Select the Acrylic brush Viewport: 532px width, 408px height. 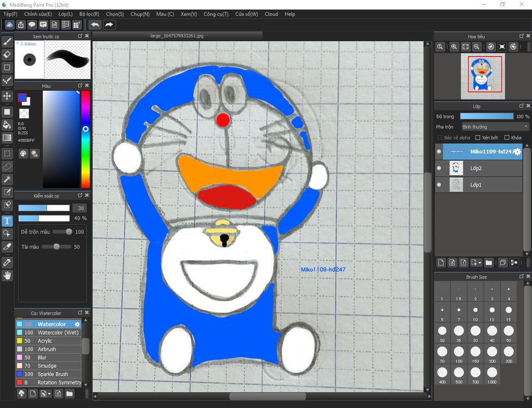[x=48, y=341]
